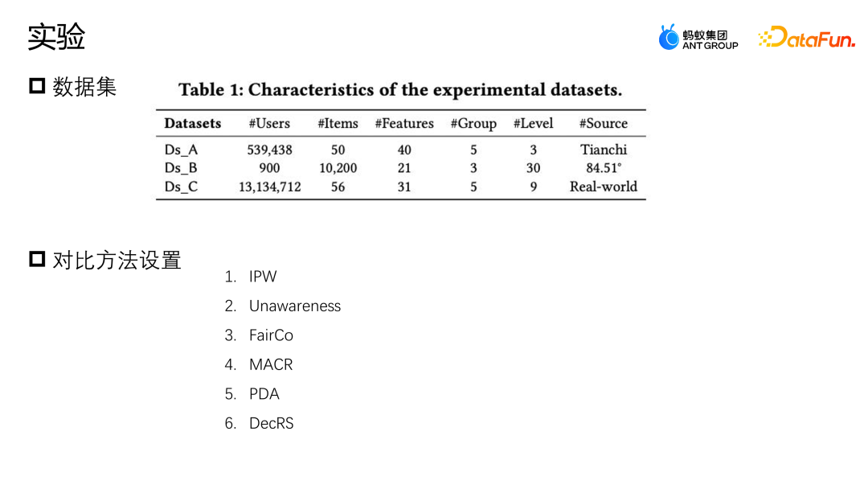Click the 对比方法设置 heading text
Screen dimensions: 868x489
117,260
